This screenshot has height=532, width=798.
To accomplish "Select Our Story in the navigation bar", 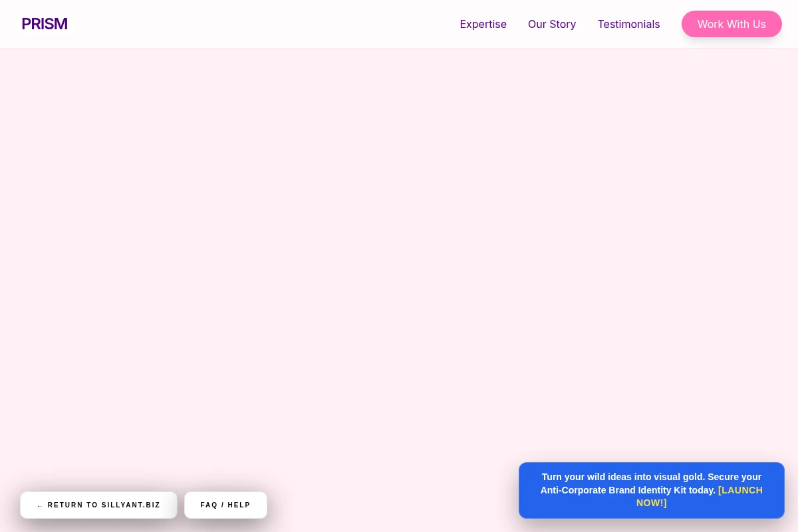I will (x=552, y=24).
